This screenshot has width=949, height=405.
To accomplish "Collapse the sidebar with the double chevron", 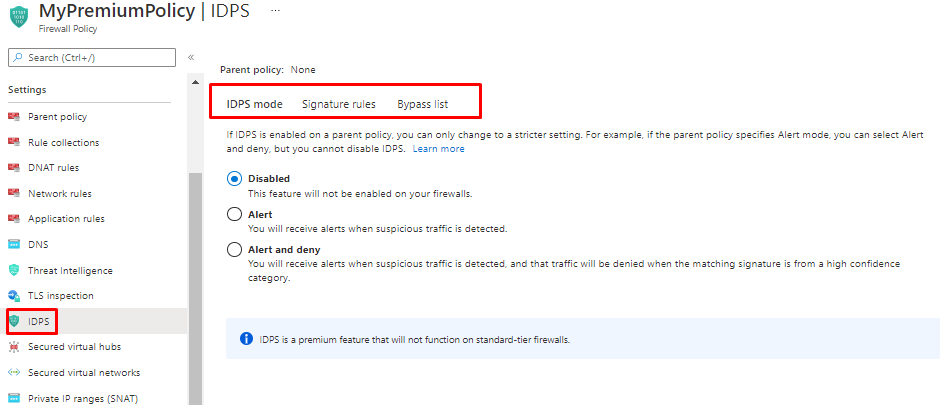I will tap(191, 57).
